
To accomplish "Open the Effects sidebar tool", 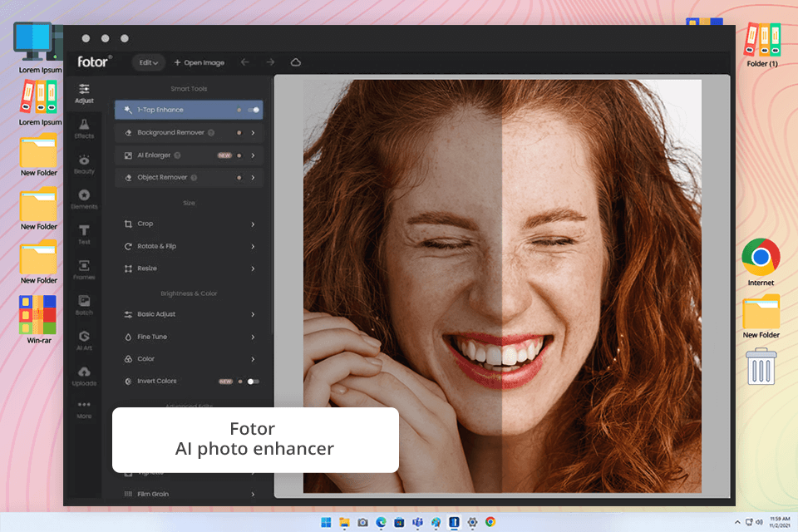I will coord(84,129).
